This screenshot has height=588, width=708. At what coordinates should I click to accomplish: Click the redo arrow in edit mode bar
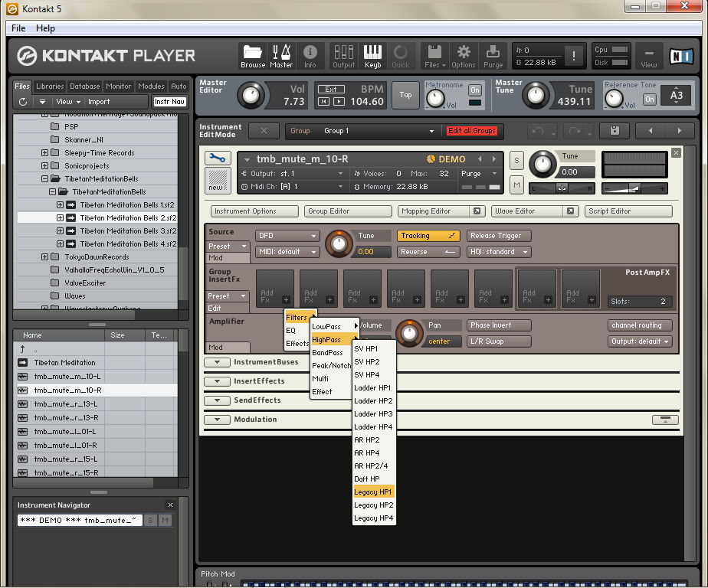coord(575,131)
